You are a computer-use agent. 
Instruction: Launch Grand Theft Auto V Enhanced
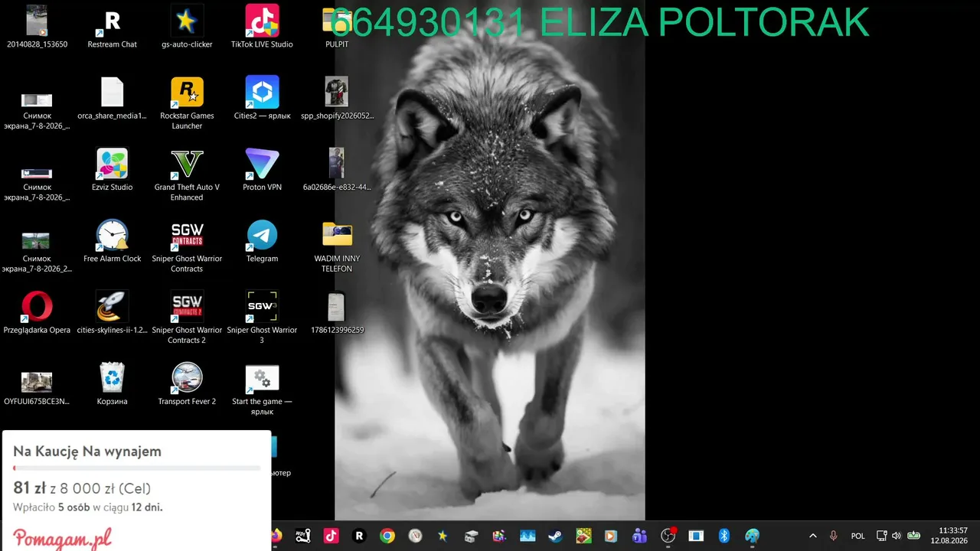187,174
